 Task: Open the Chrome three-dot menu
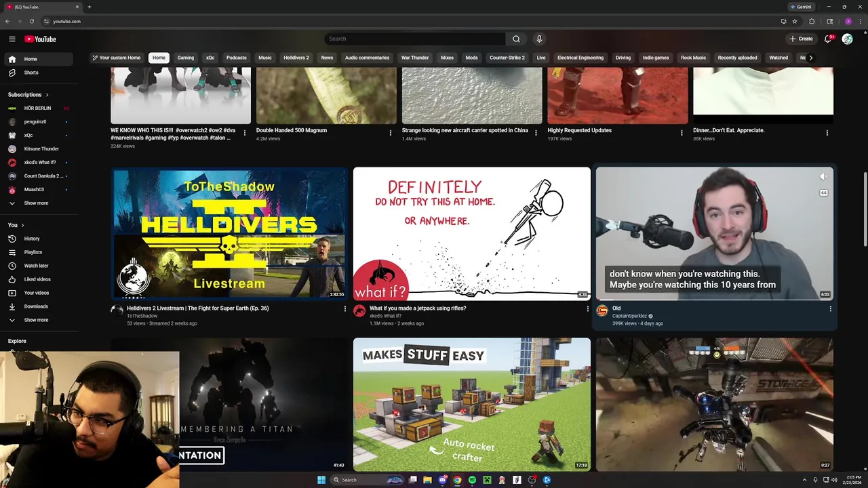[860, 21]
